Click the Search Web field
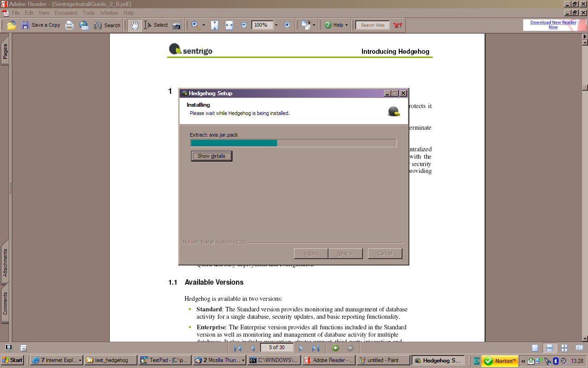The height and width of the screenshot is (368, 588). pos(373,25)
